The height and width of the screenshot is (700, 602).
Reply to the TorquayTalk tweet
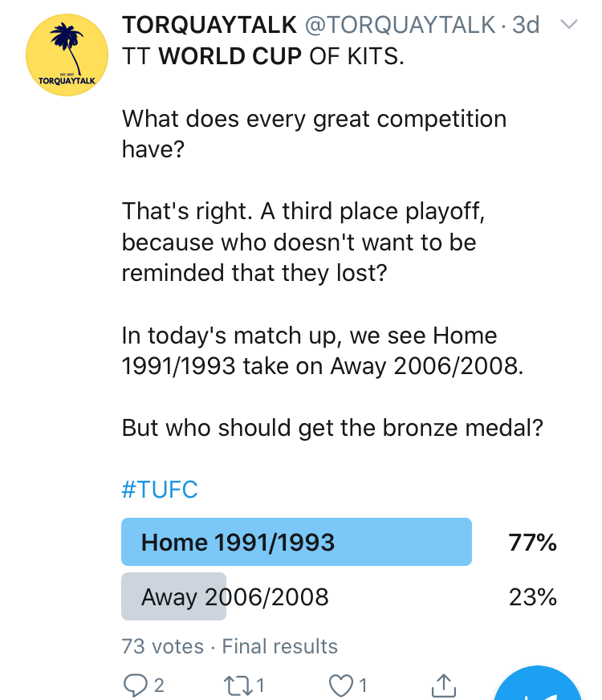click(133, 685)
